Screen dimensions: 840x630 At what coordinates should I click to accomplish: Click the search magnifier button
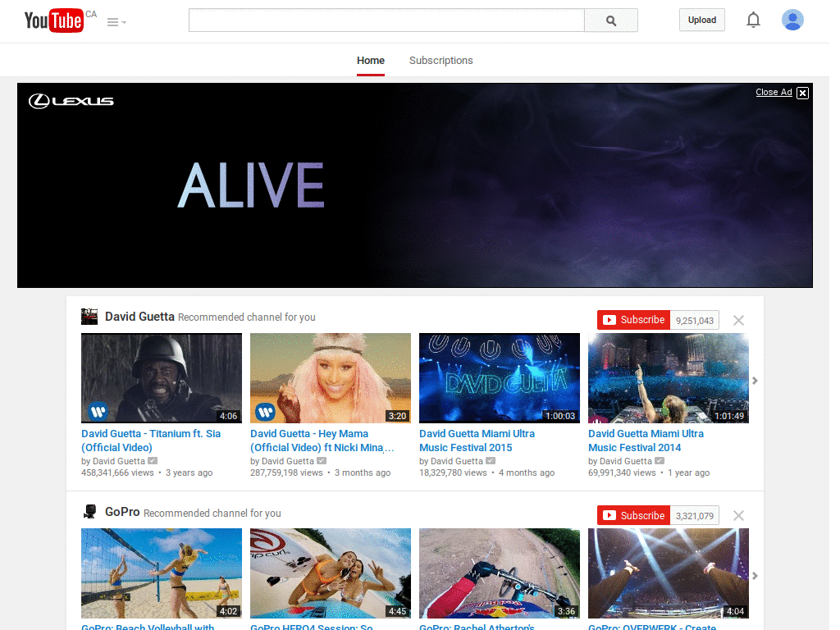point(610,21)
